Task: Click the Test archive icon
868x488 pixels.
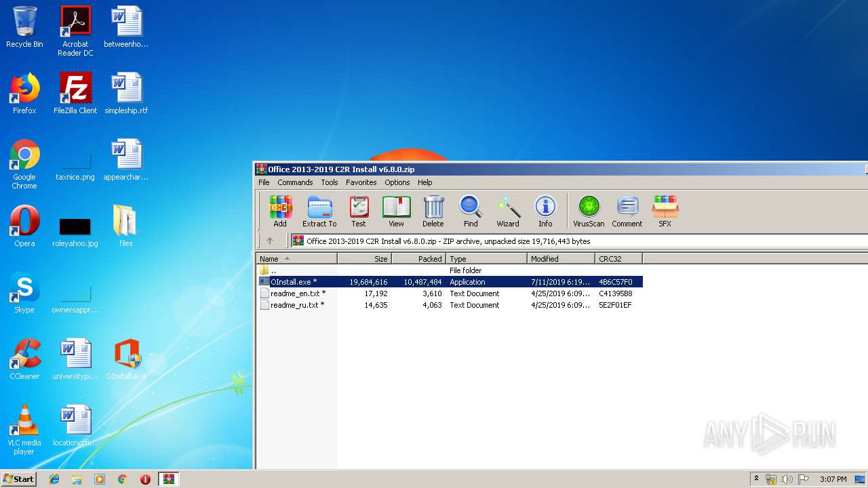Action: (359, 211)
